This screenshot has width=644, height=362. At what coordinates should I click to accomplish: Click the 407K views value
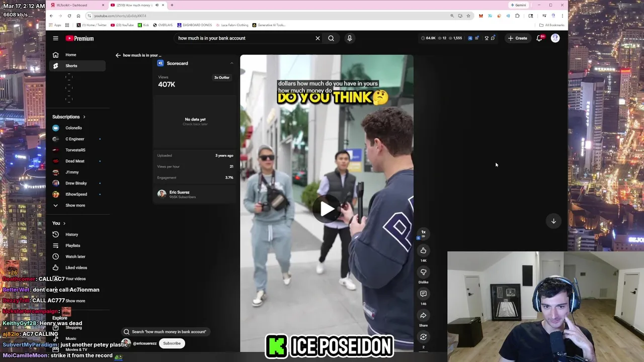click(x=167, y=84)
